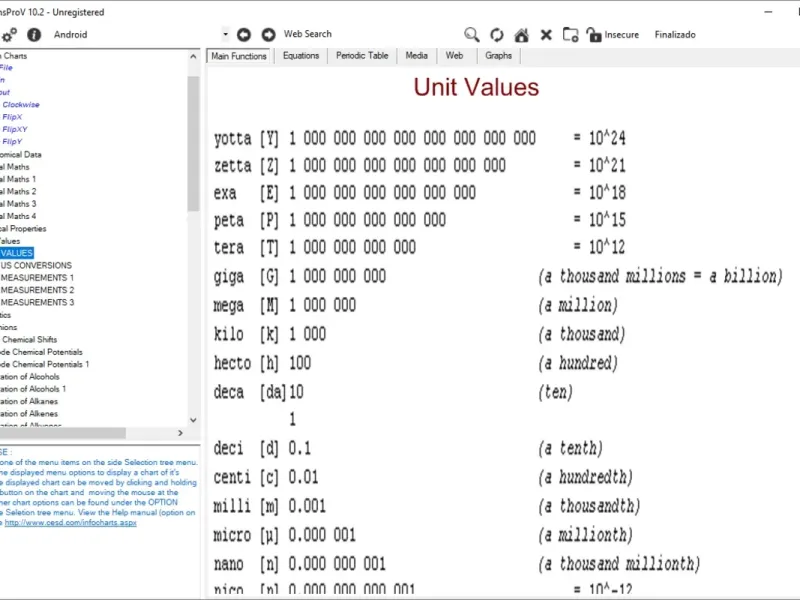
Task: Open the Chemical Shifts chart
Action: 29,339
